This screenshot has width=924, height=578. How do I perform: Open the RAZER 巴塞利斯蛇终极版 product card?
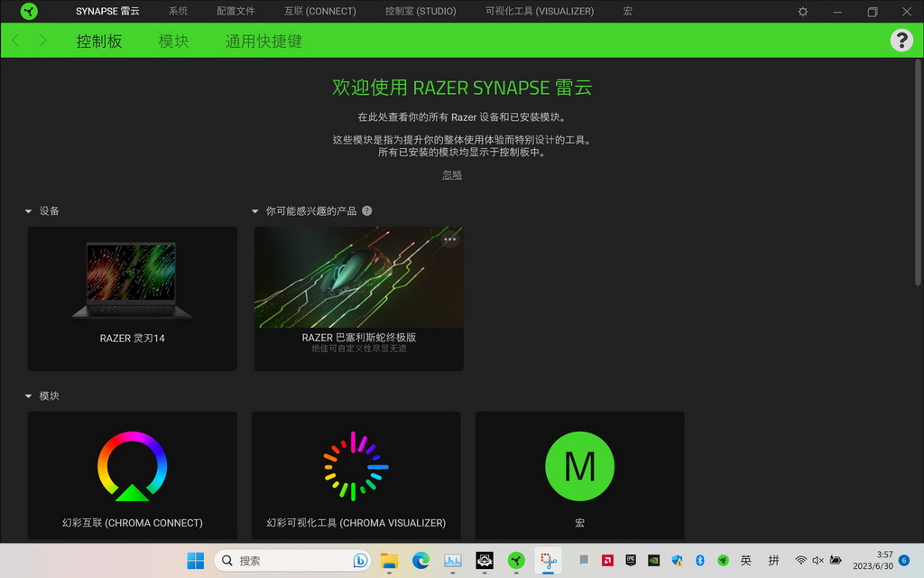coord(358,298)
